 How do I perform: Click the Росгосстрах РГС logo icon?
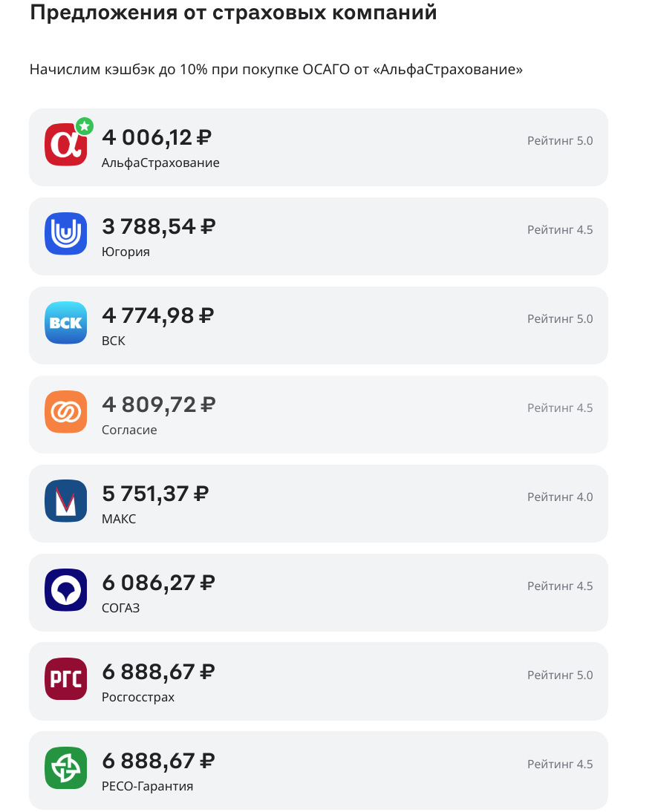65,678
